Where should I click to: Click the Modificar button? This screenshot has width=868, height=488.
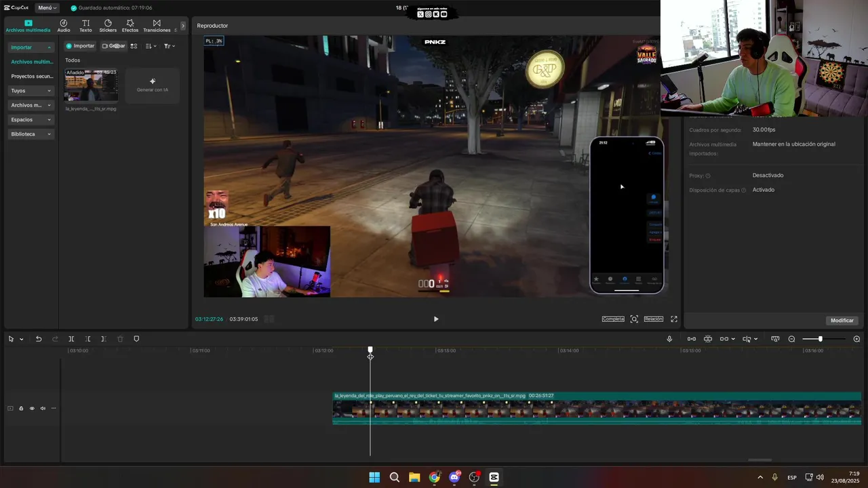[842, 321]
